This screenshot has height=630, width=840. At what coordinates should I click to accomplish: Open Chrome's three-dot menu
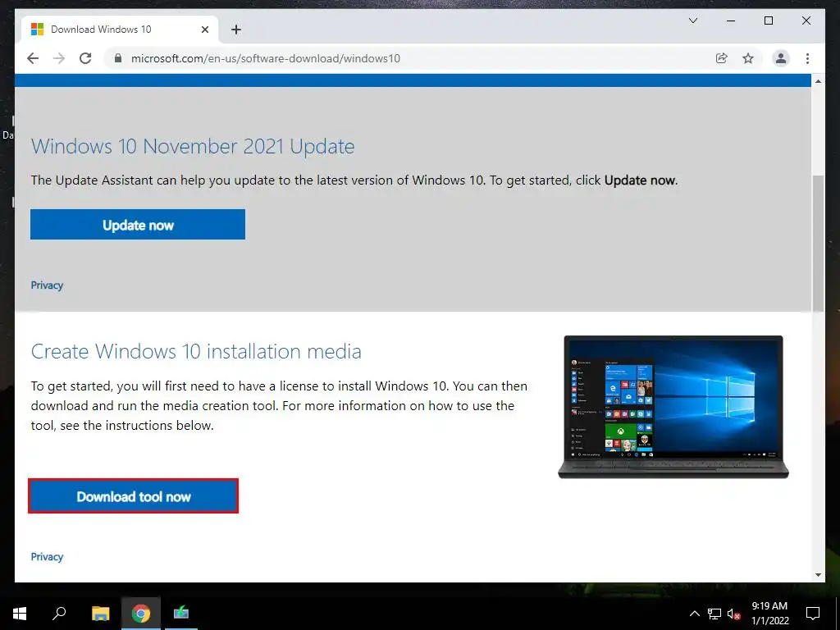click(807, 58)
